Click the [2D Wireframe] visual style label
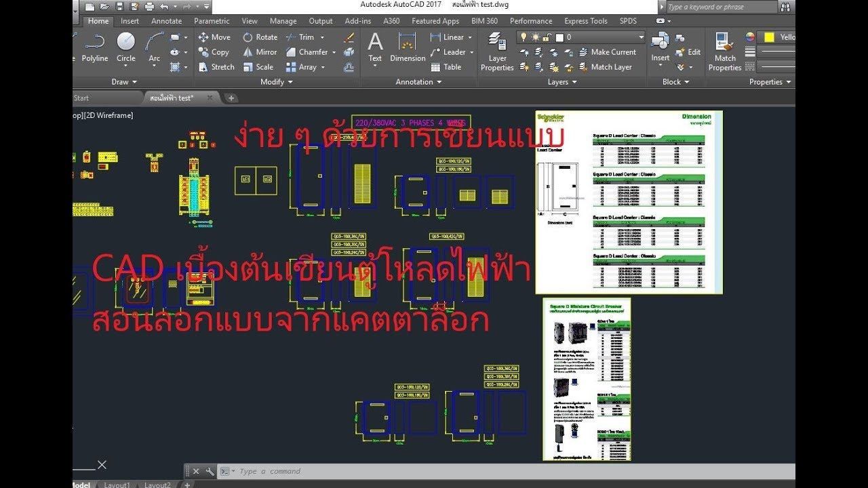This screenshot has height=488, width=868. pyautogui.click(x=108, y=115)
